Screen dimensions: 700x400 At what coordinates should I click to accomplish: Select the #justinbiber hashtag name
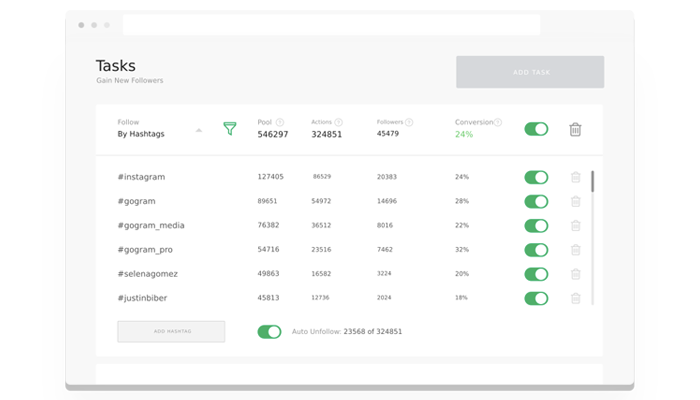[x=142, y=298]
